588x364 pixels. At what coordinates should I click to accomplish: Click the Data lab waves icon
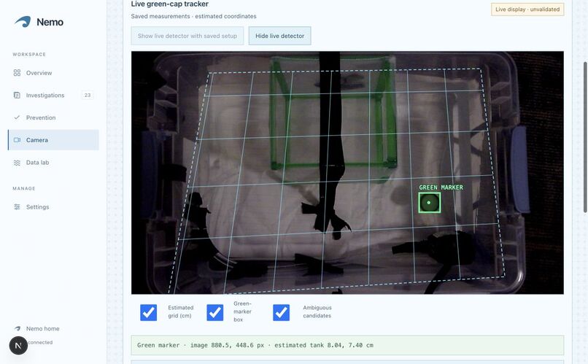tap(17, 163)
